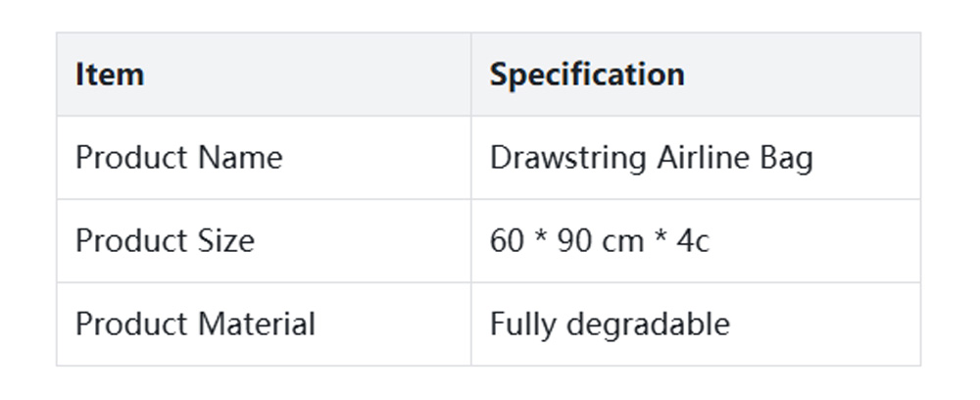The width and height of the screenshot is (980, 400).
Task: Click the "Item" column header
Action: 110,75
